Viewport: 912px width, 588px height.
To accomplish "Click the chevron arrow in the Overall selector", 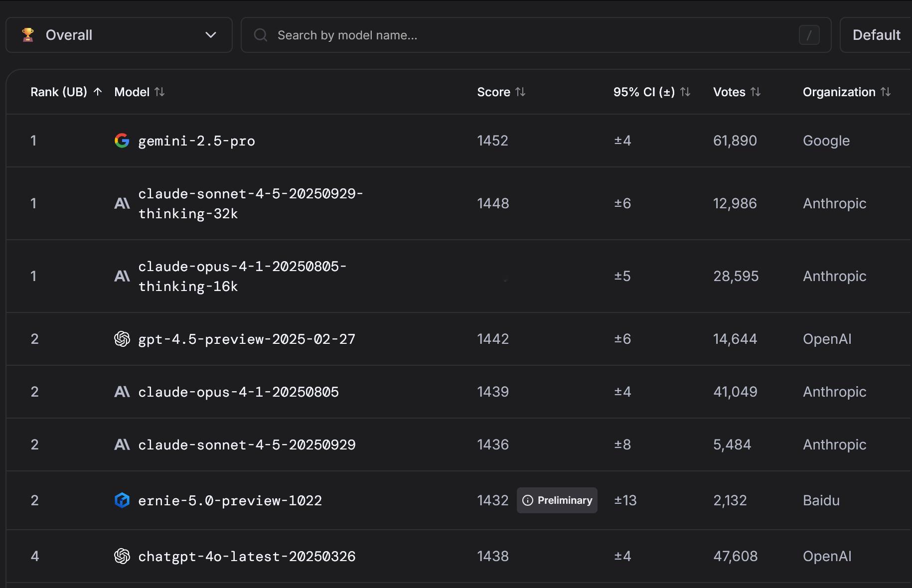I will 211,35.
